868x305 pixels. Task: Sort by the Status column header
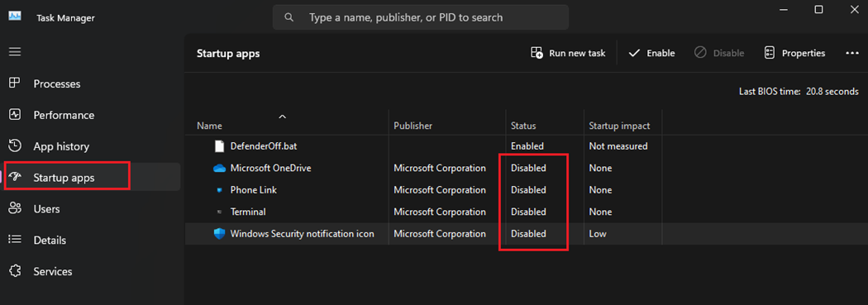click(x=523, y=126)
